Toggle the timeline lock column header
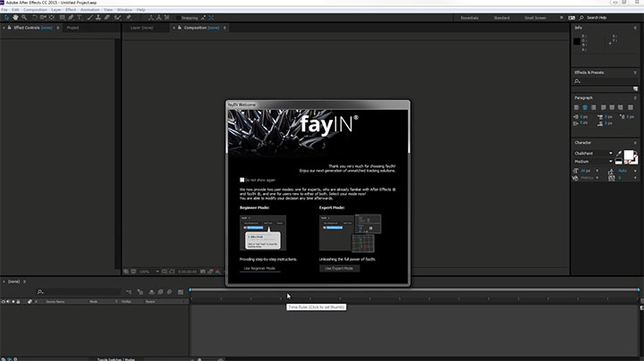644x361 pixels. tap(18, 301)
